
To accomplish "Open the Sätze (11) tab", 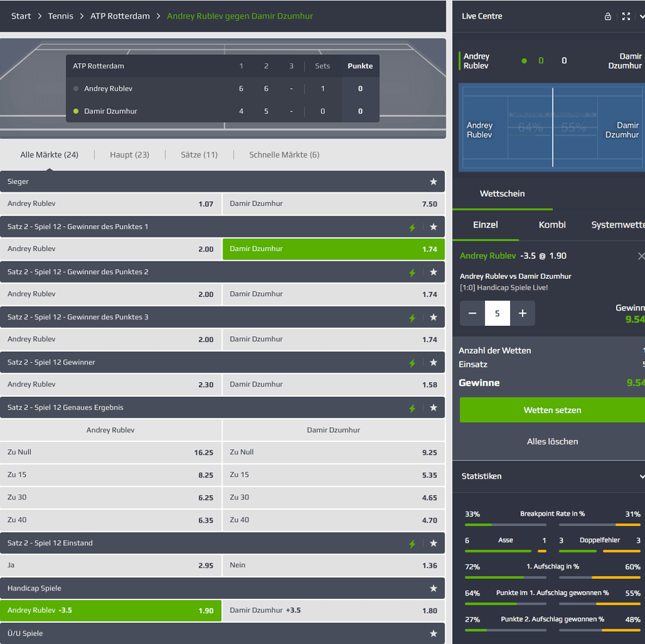I will pos(199,155).
